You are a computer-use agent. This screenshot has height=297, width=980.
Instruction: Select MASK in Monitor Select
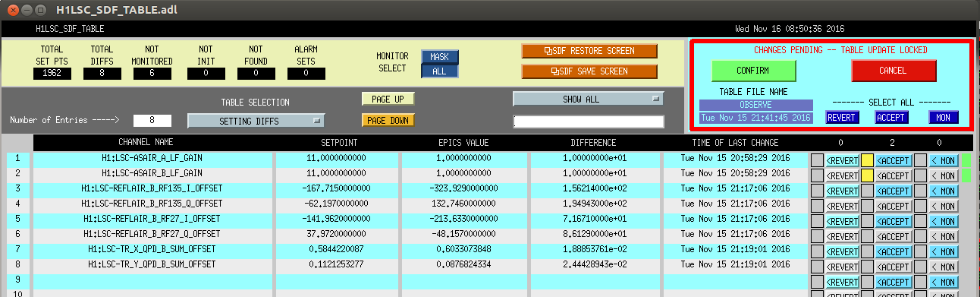(x=440, y=57)
